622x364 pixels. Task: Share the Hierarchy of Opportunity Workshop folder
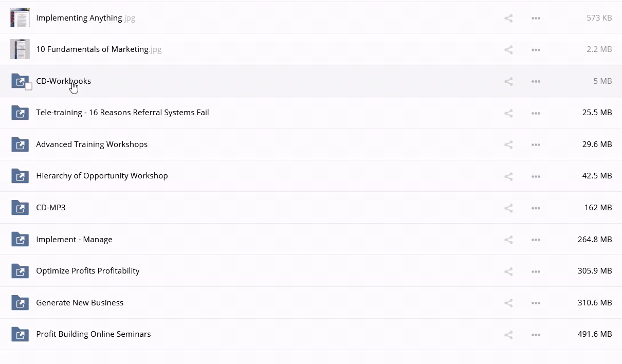click(x=508, y=176)
